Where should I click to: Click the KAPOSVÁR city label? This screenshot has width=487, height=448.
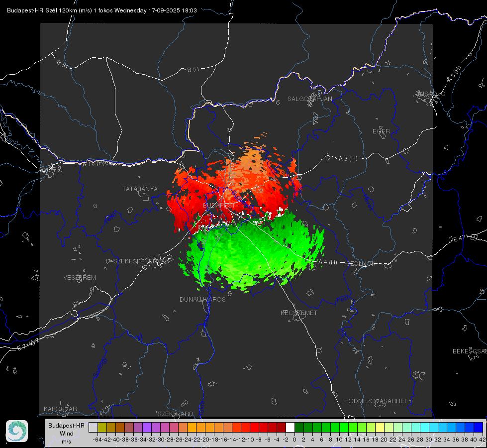(x=60, y=409)
